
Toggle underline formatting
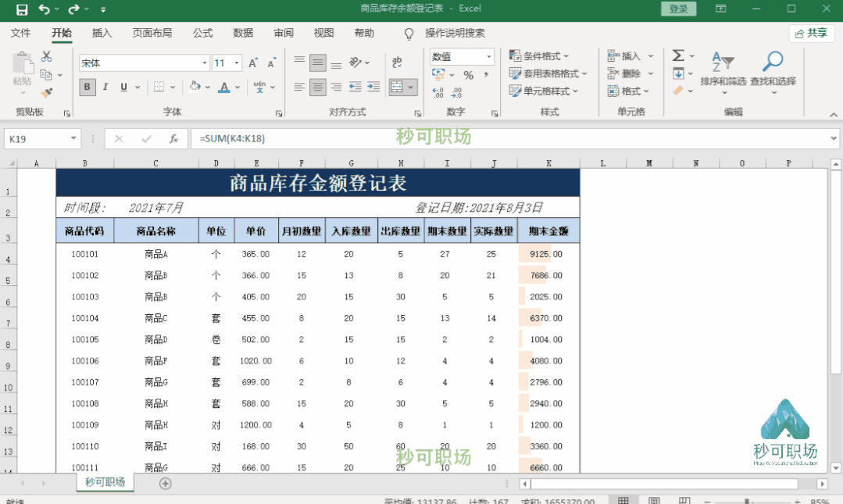click(x=123, y=88)
